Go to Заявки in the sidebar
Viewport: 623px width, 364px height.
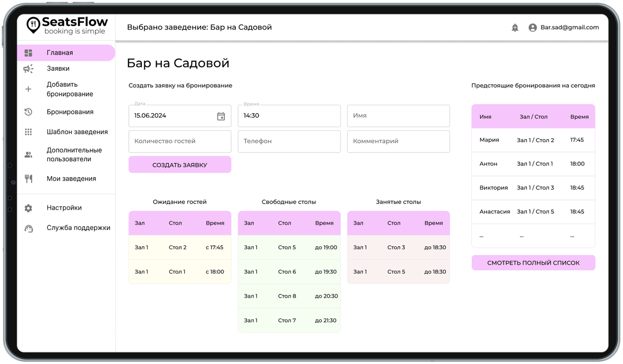point(58,69)
